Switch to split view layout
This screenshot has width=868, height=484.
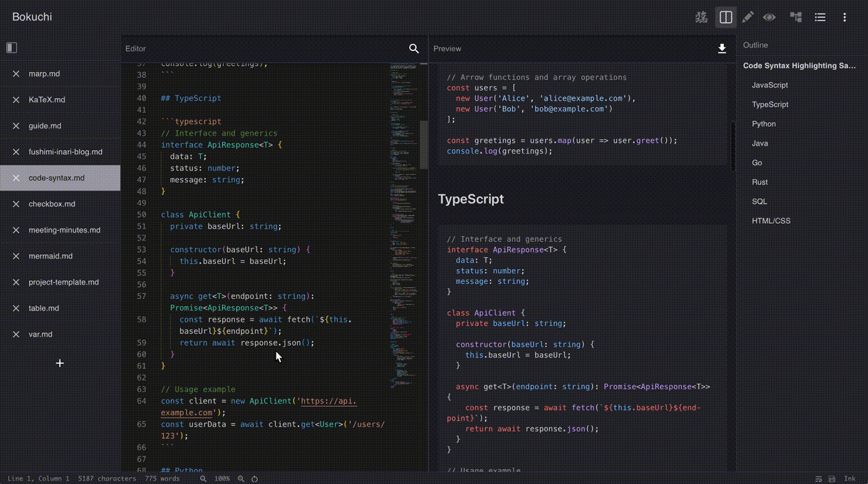[725, 17]
